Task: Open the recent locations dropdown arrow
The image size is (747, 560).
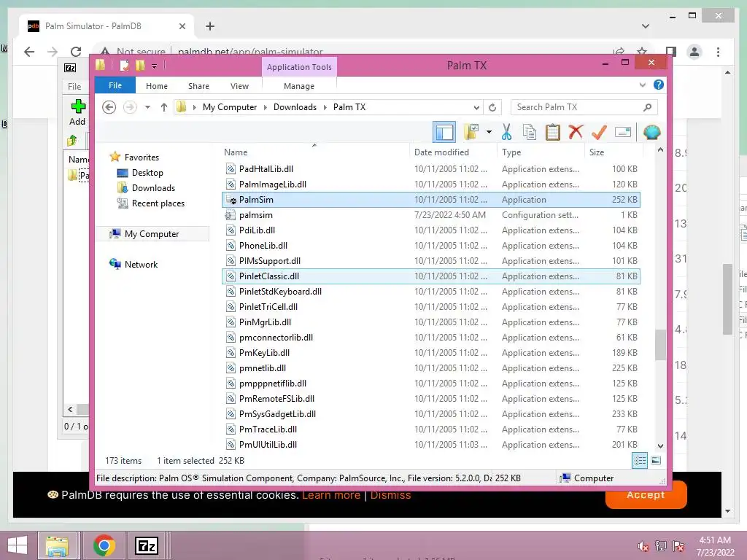Action: [147, 107]
